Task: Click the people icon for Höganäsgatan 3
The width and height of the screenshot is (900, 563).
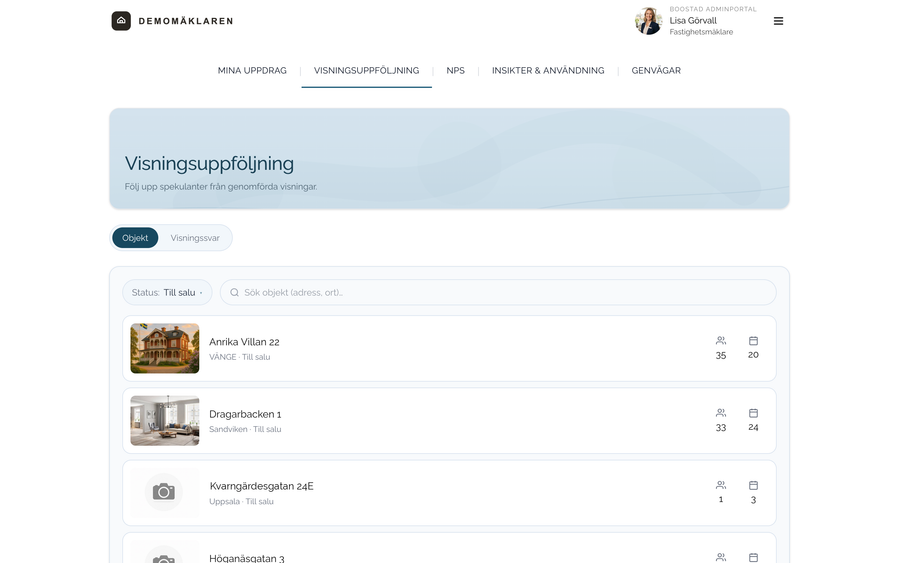Action: tap(721, 557)
